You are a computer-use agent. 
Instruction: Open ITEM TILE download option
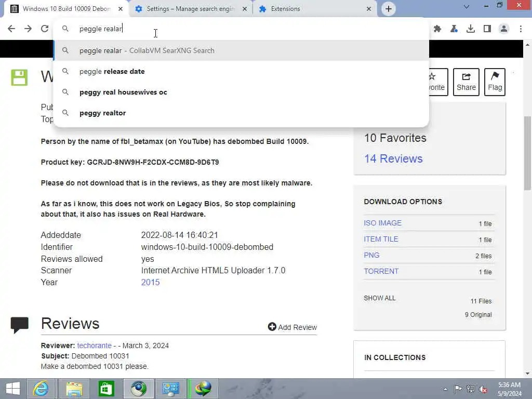point(381,239)
